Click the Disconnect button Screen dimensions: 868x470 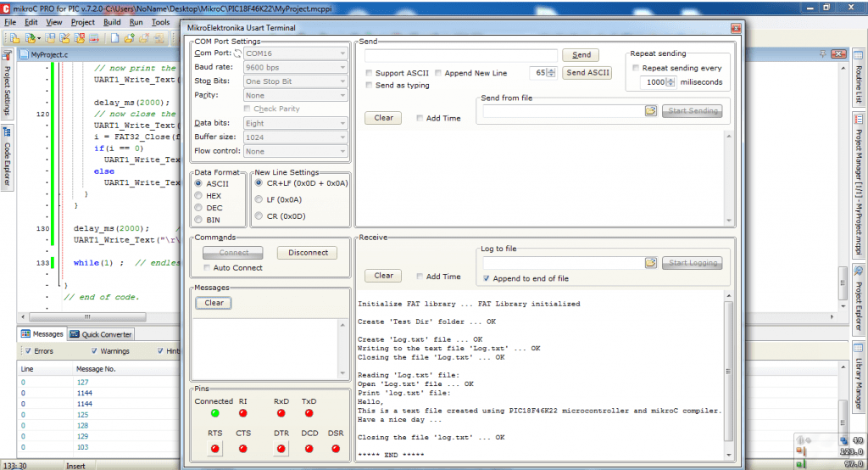(307, 253)
